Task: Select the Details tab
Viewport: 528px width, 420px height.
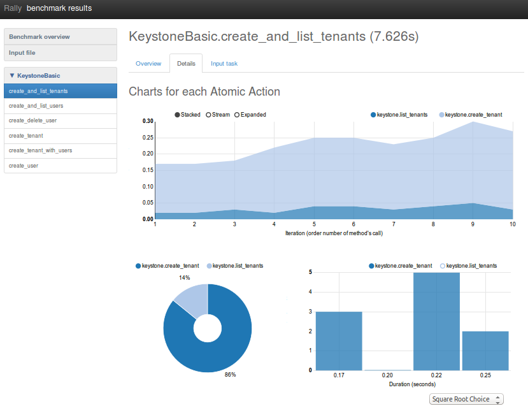Action: (x=186, y=64)
